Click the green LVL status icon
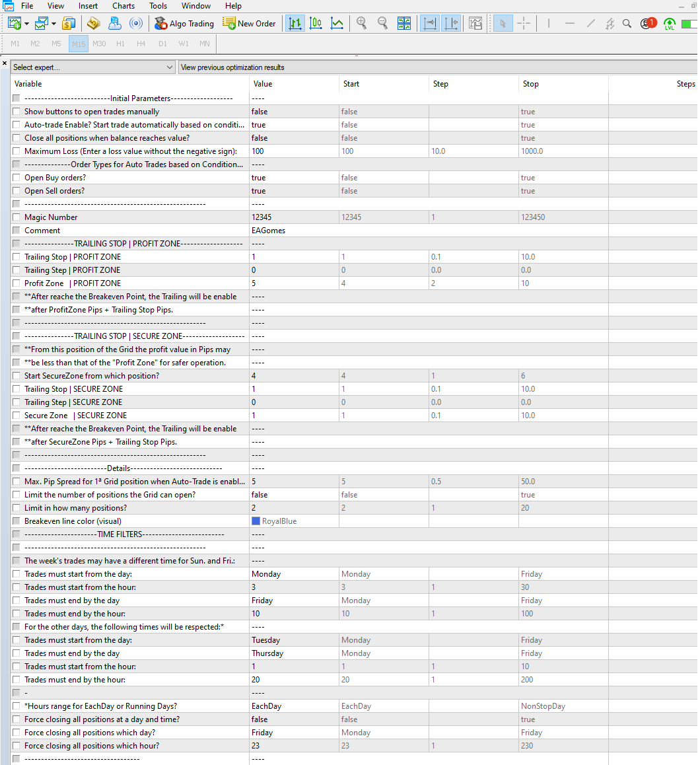The width and height of the screenshot is (700, 765). tap(670, 23)
